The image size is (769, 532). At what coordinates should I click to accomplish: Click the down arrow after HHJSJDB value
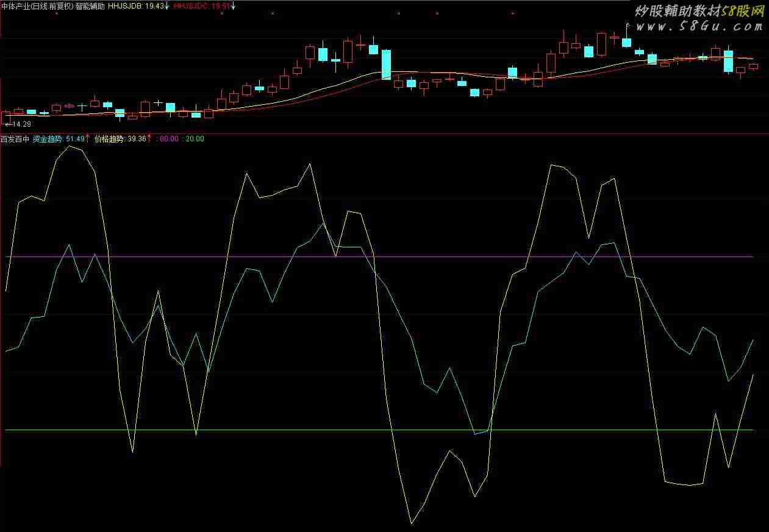167,6
